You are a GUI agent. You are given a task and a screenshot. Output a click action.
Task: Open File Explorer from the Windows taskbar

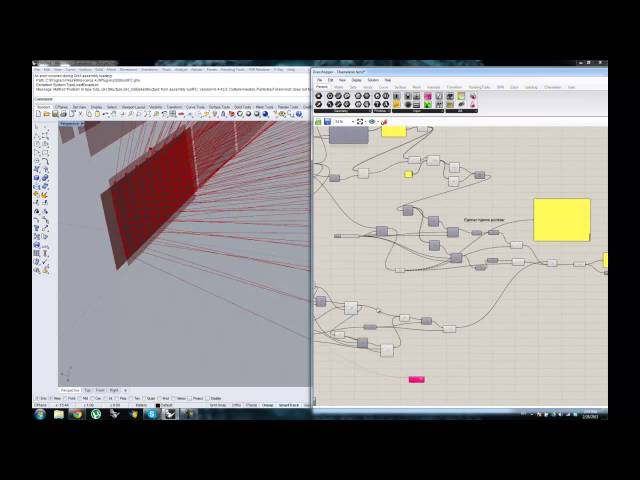[59, 414]
